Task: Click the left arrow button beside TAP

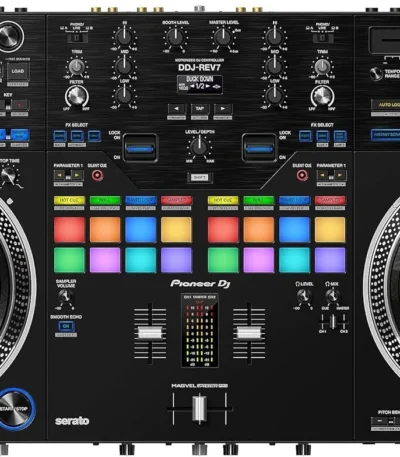Action: point(176,109)
